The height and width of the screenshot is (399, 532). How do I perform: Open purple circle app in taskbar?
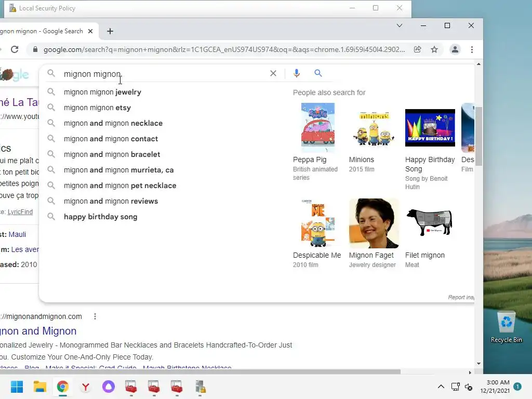[109, 387]
